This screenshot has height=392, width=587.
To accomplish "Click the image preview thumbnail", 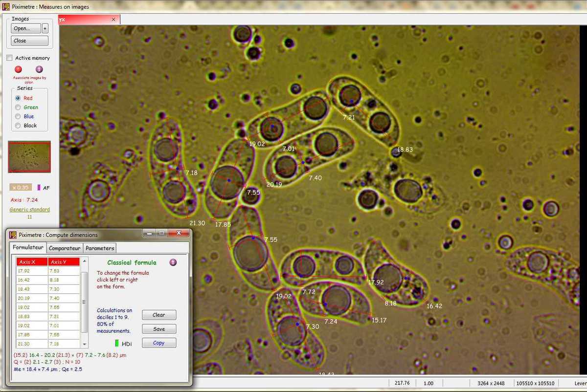I will coord(30,157).
